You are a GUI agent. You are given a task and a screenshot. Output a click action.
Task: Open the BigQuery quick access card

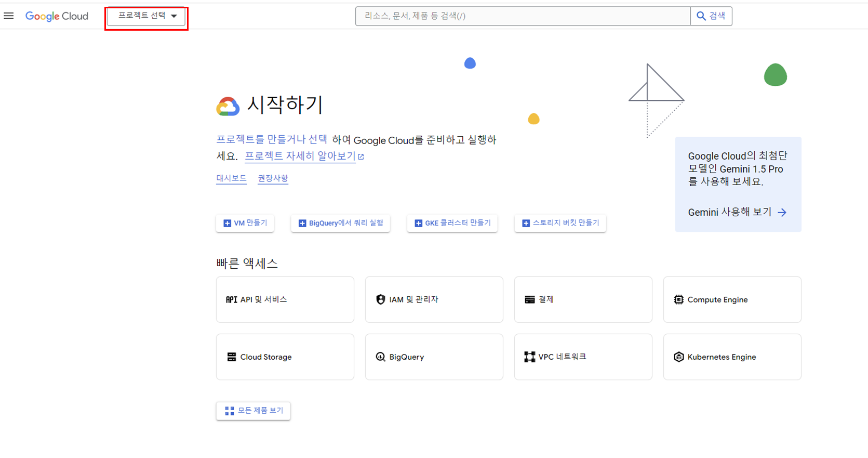pos(434,357)
